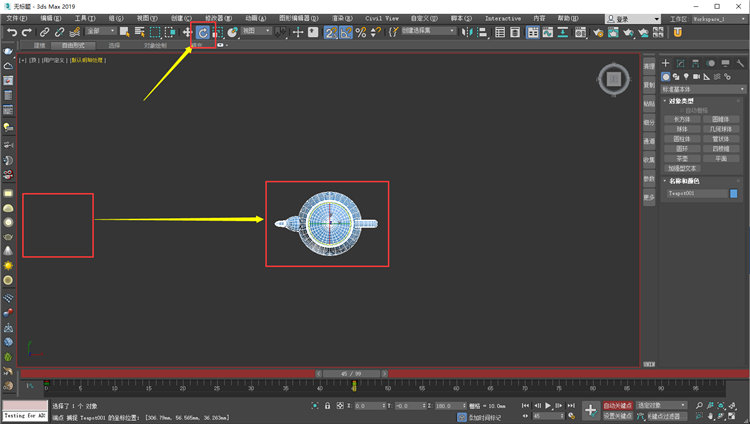Open the Rendered Frame Window
This screenshot has width=750, height=424.
pyautogui.click(x=613, y=32)
